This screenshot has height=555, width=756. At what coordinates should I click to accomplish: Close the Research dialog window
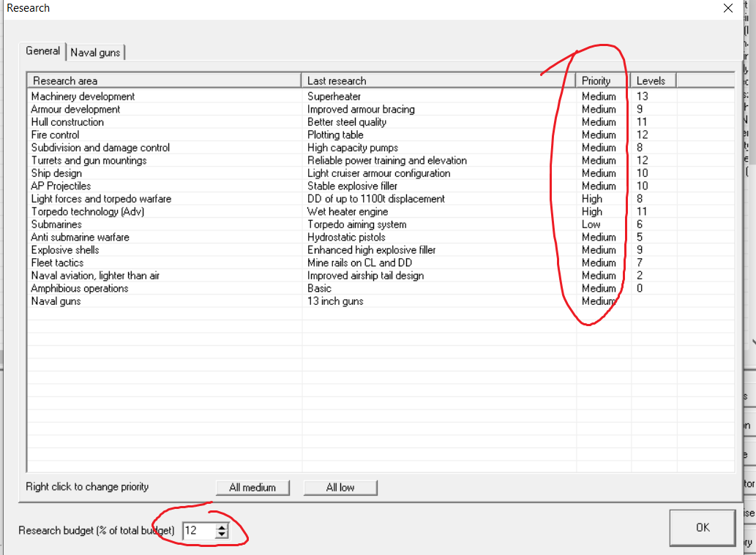727,9
